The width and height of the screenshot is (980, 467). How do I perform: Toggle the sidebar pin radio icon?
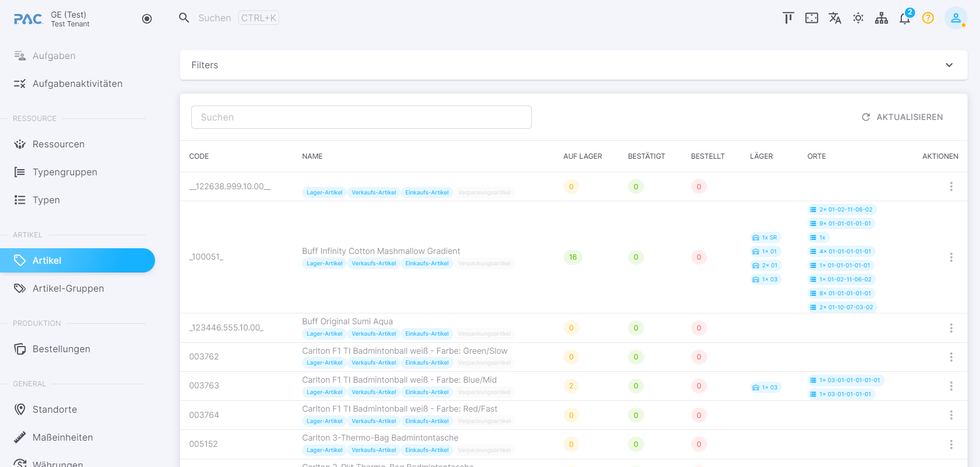[x=147, y=19]
